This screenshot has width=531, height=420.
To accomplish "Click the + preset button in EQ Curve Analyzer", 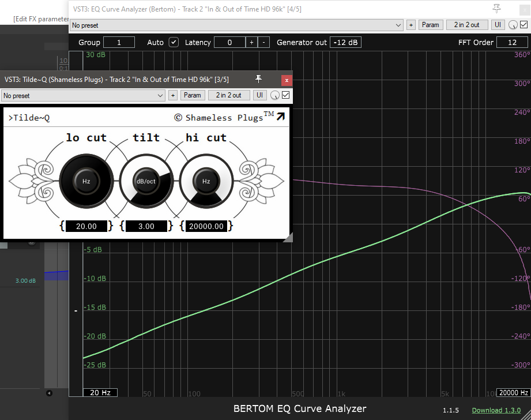I will point(411,25).
